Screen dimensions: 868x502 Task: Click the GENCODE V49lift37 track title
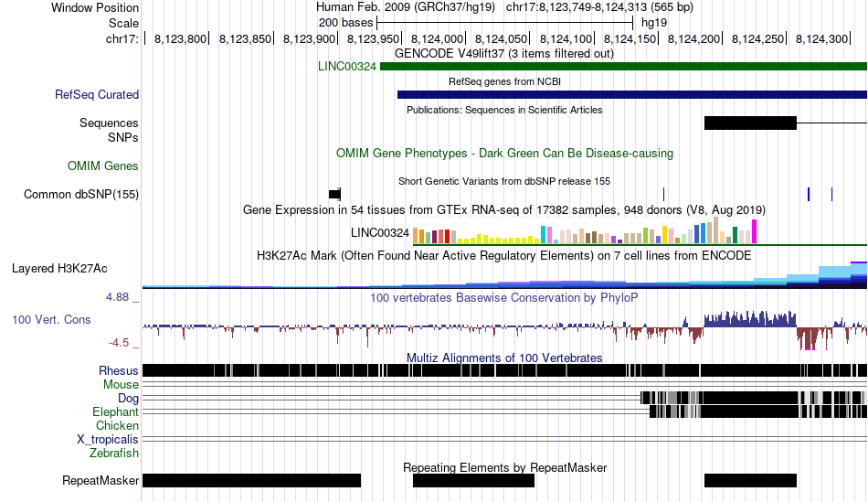coord(504,54)
